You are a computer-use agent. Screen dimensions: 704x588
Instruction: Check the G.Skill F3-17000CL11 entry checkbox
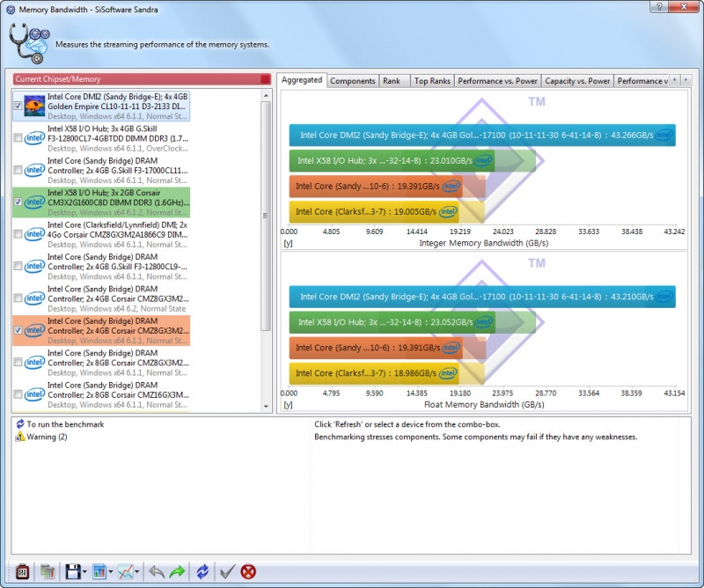(x=18, y=170)
